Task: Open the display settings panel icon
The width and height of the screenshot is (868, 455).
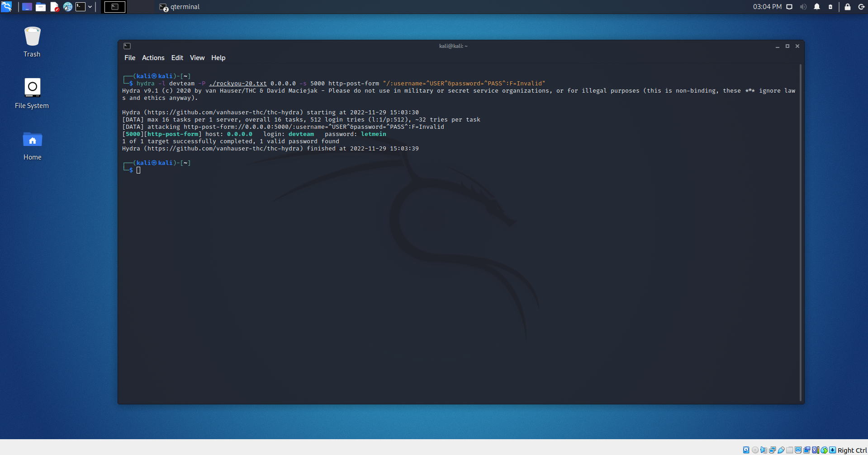Action: tap(789, 7)
